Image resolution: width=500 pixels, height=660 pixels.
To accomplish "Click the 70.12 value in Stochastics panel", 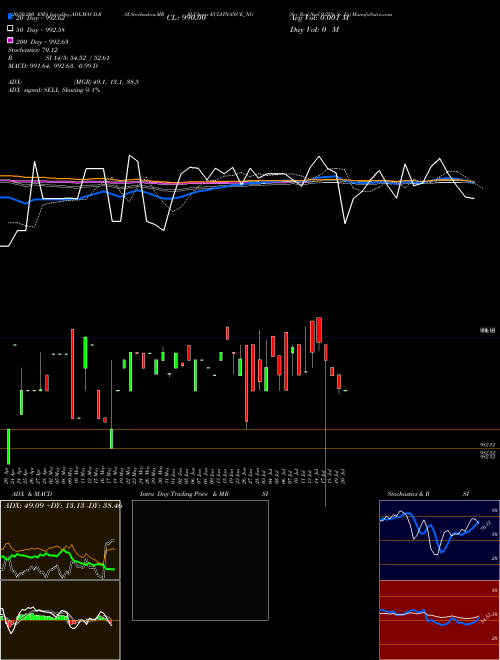I will pyautogui.click(x=485, y=526).
